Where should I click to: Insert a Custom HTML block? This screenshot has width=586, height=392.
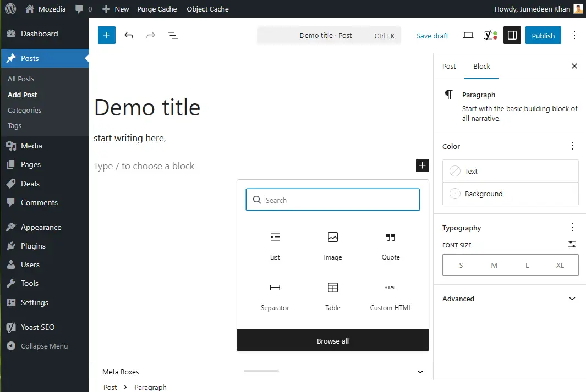pos(391,295)
